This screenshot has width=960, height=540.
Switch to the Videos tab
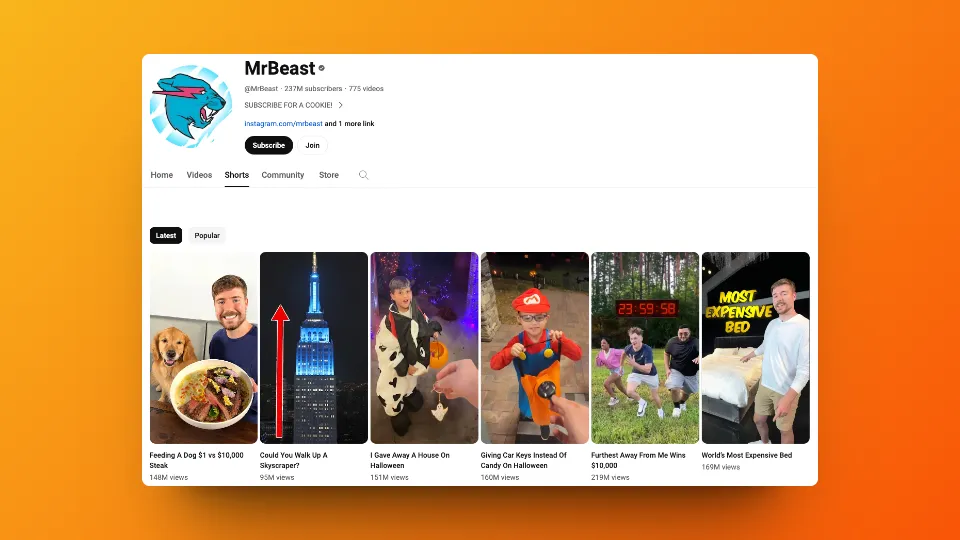(x=199, y=175)
